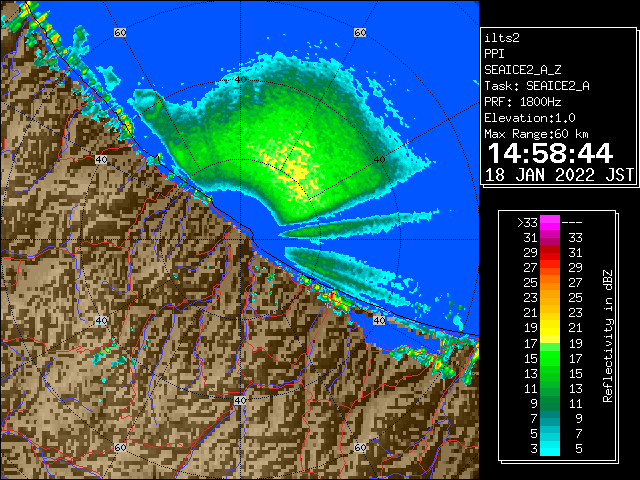
Task: Click the '>33' legend label
Action: (527, 223)
